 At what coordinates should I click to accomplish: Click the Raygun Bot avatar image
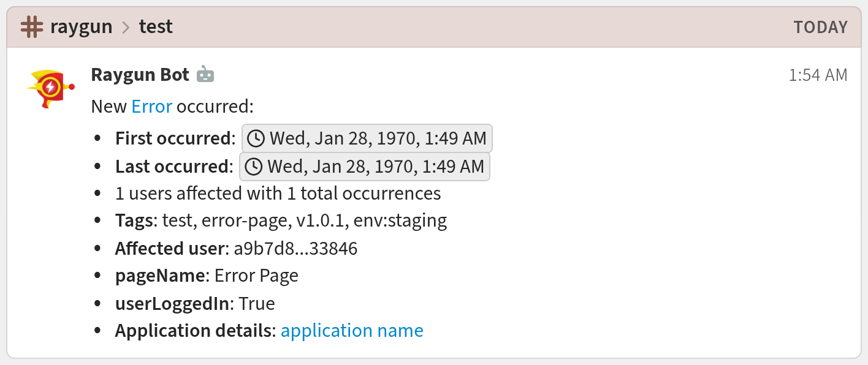pos(50,89)
